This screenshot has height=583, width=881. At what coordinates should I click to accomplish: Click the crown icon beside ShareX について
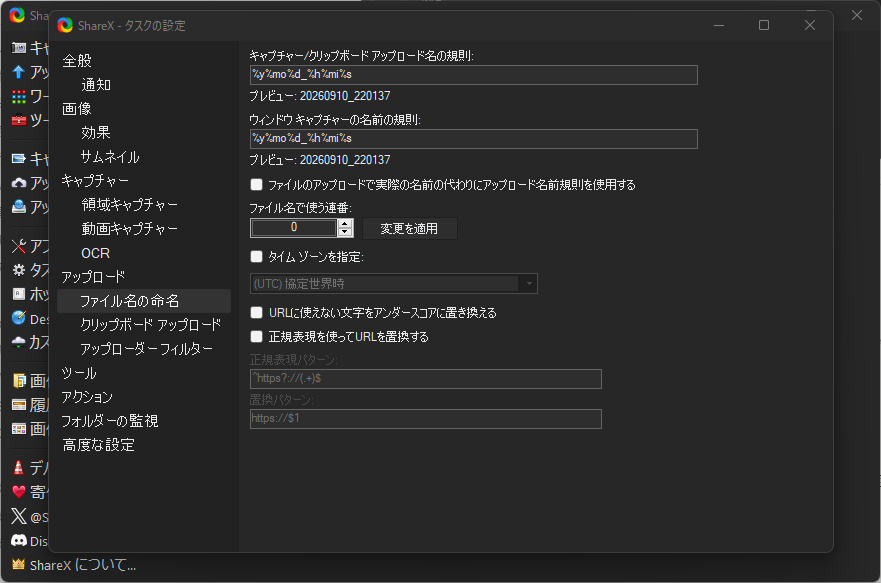tap(19, 564)
